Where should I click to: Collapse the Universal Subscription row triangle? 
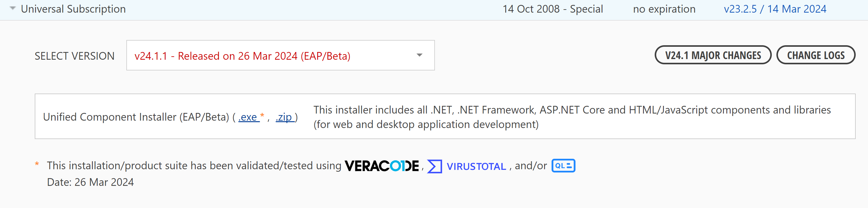tap(13, 8)
